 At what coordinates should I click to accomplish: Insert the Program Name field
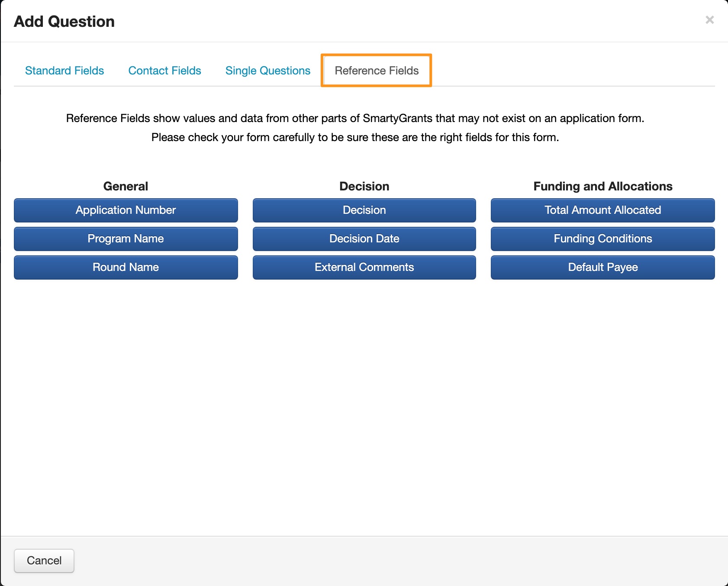click(x=126, y=239)
